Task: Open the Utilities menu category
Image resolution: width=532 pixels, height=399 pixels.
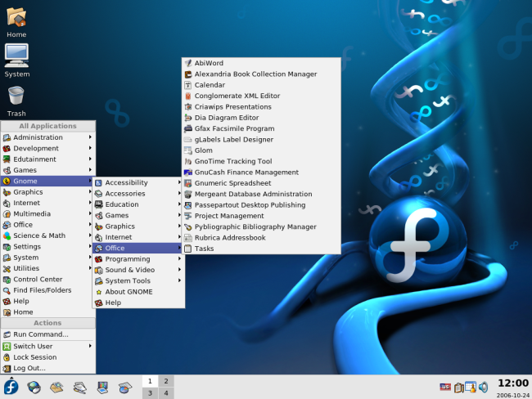Action: click(x=47, y=268)
